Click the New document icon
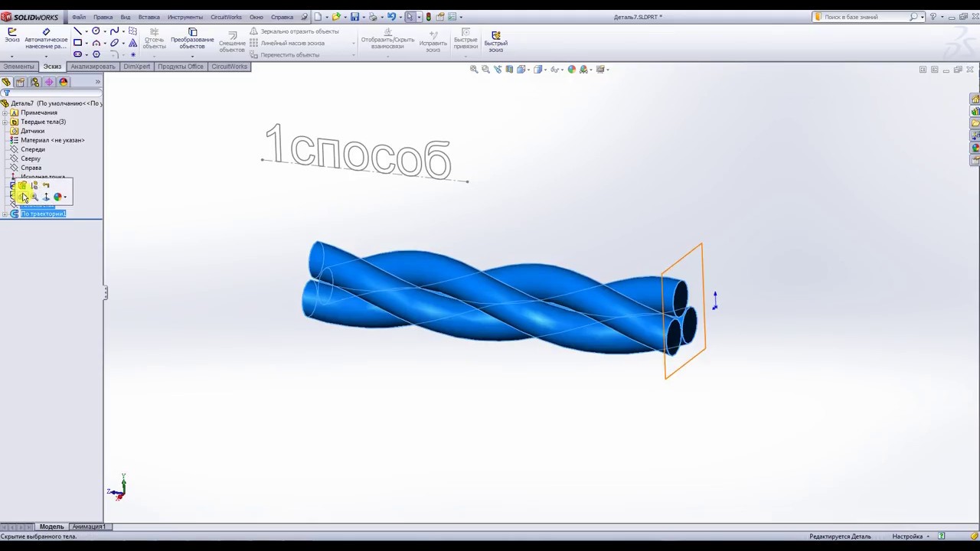The width and height of the screenshot is (980, 551). coord(318,16)
